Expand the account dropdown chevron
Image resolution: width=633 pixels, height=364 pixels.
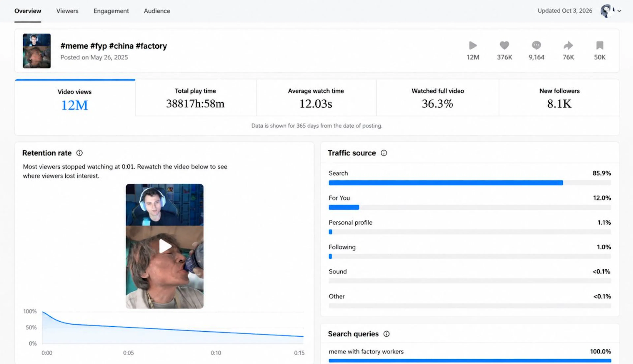click(619, 11)
